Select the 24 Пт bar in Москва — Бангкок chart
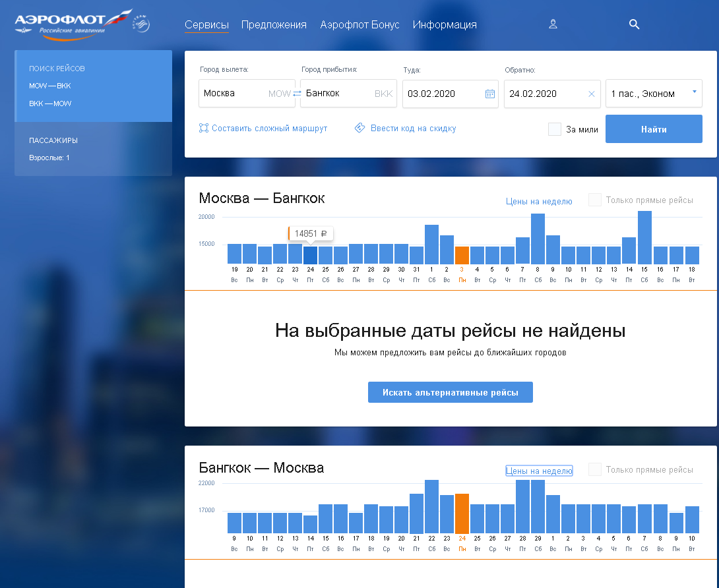 click(311, 255)
